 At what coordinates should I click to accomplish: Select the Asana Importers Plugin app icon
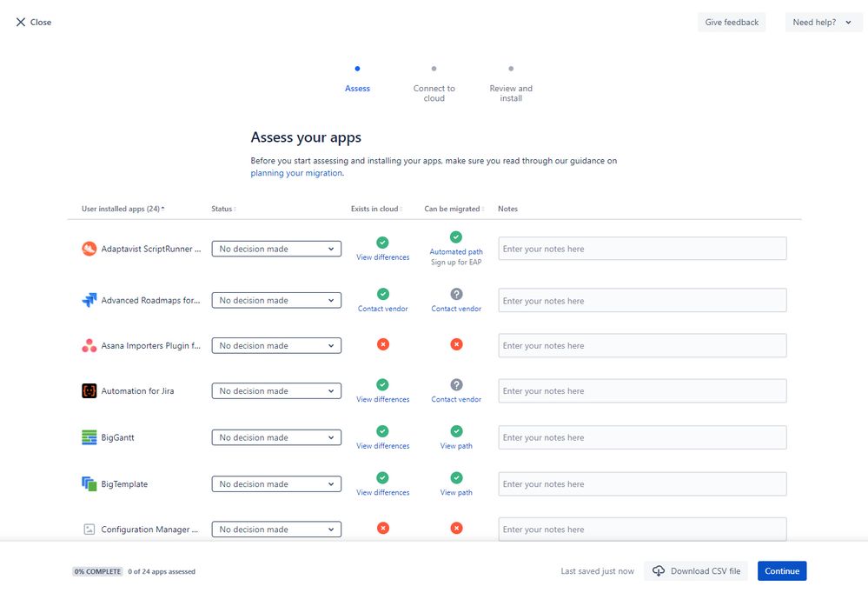89,345
